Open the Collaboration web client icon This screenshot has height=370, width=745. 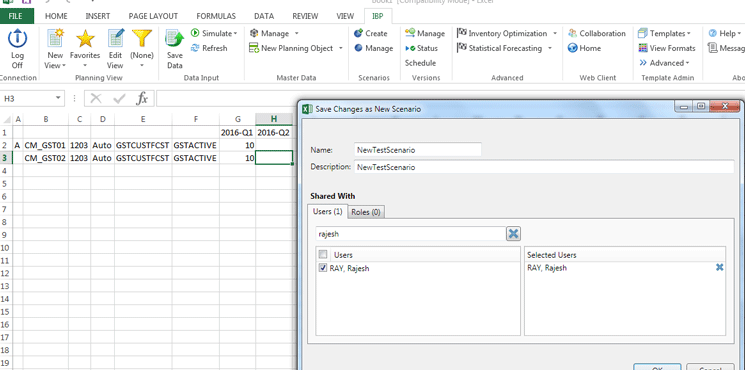point(573,33)
